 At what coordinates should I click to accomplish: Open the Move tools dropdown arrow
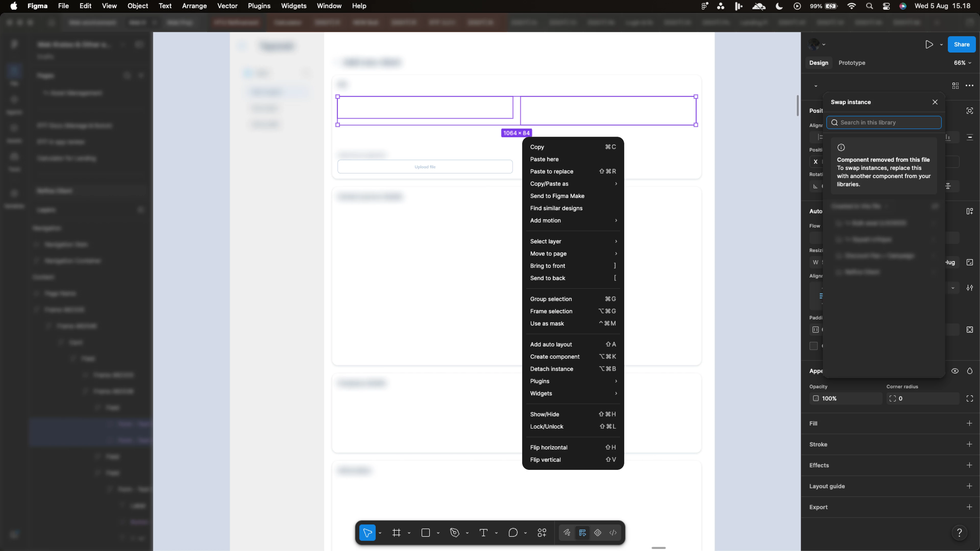pos(380,533)
